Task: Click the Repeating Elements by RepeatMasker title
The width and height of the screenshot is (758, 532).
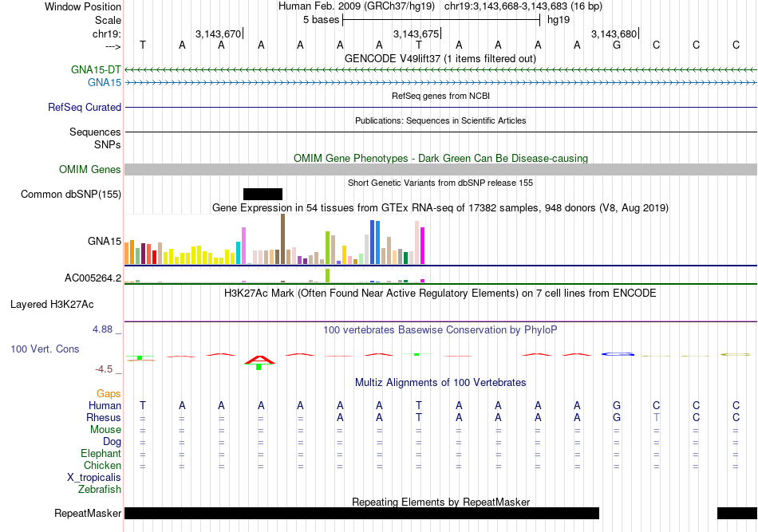Action: [x=440, y=502]
